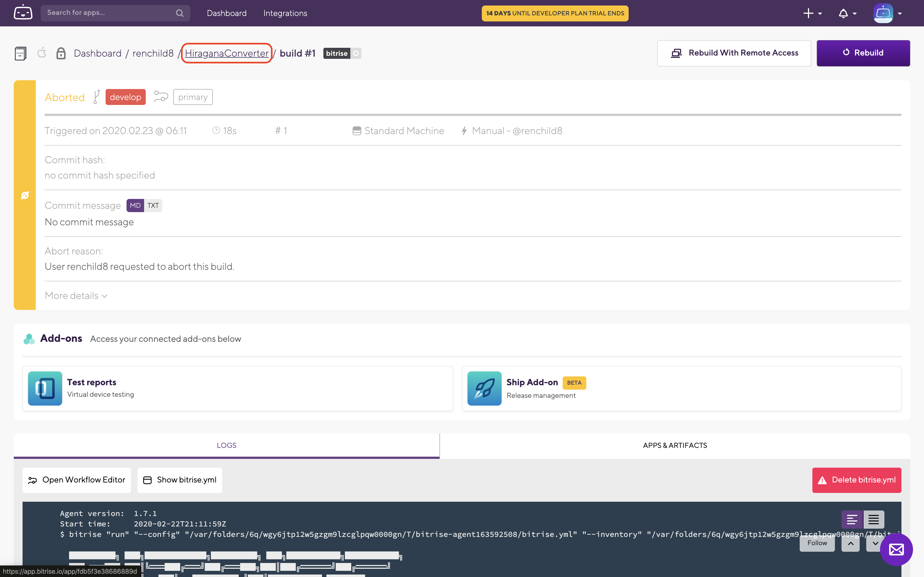Image resolution: width=924 pixels, height=577 pixels.
Task: Open the Test reports add-on icon
Action: click(x=45, y=388)
